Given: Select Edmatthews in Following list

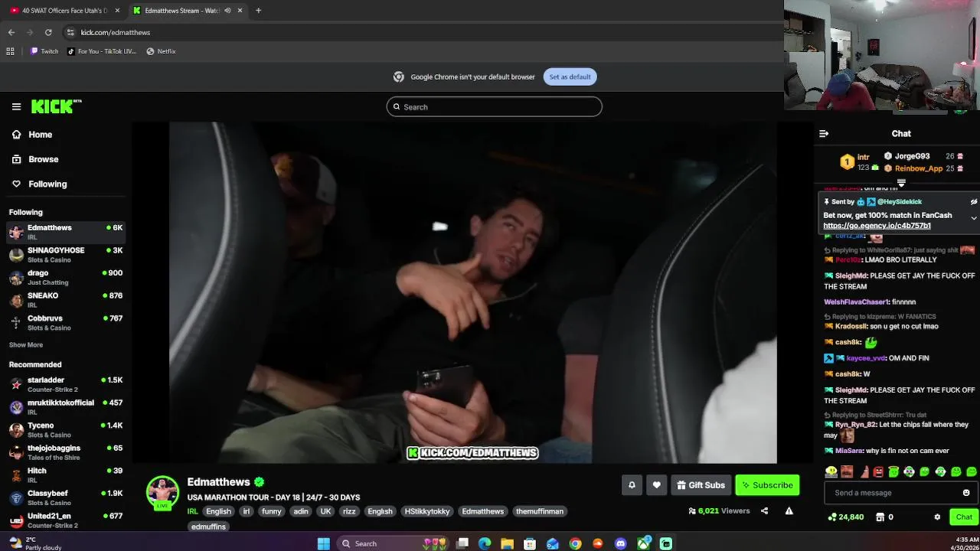Looking at the screenshot, I should pyautogui.click(x=66, y=232).
